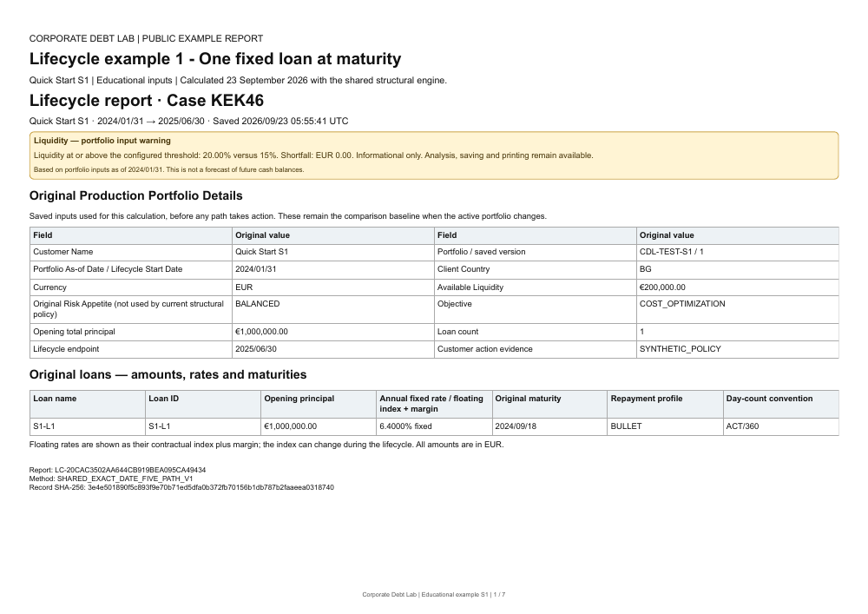Click the 'Loan count' field cell
The height and width of the screenshot is (614, 868).
coord(536,333)
